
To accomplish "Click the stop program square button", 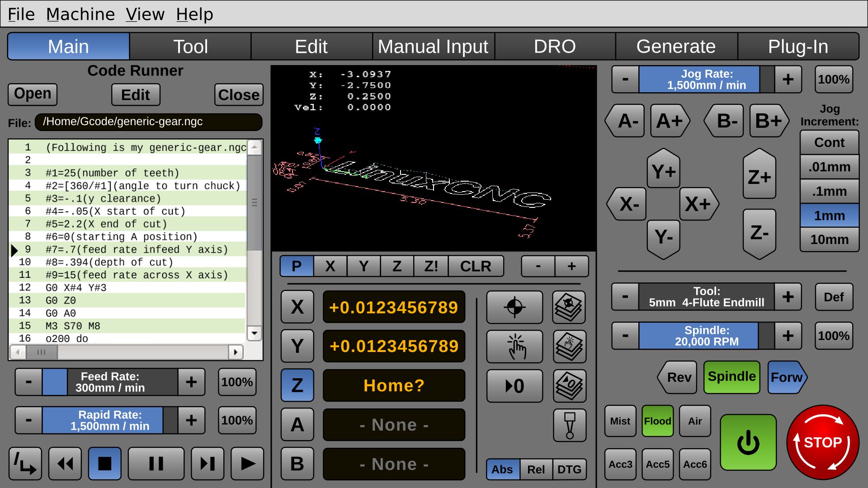I will point(105,464).
